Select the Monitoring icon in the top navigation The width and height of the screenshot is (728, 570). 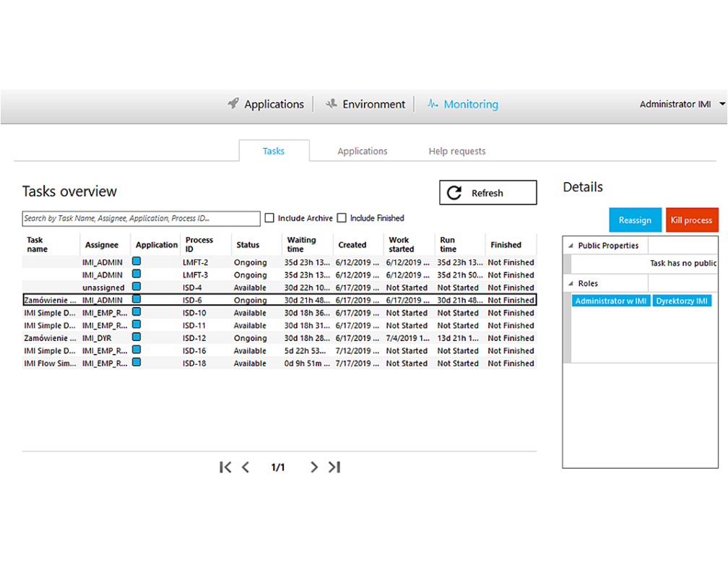(433, 104)
